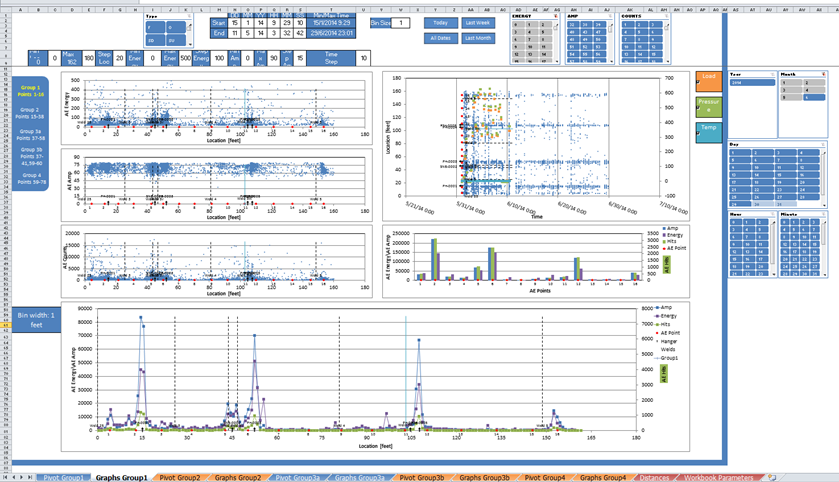Select 2014 in the Year slicer
Viewport: 839px width, 482px height.
752,83
